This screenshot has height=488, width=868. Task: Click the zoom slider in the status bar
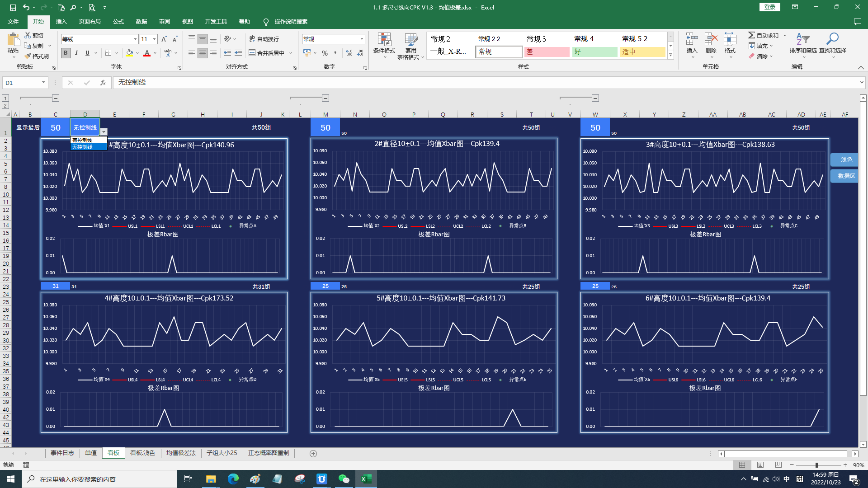817,465
